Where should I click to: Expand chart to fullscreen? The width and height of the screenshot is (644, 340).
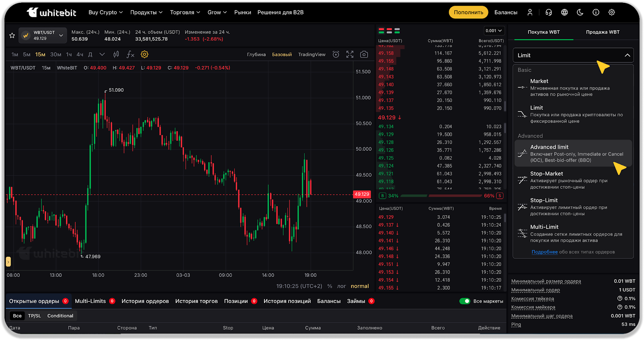click(350, 54)
